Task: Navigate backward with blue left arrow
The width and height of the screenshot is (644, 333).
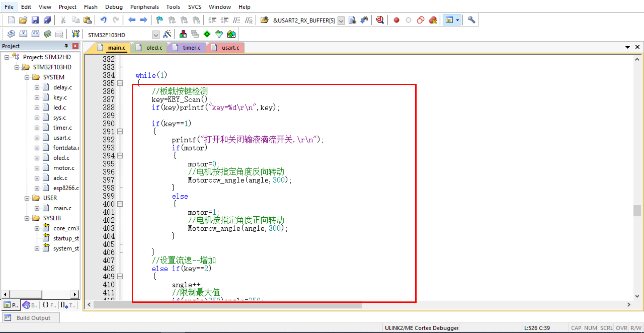Action: [x=132, y=20]
